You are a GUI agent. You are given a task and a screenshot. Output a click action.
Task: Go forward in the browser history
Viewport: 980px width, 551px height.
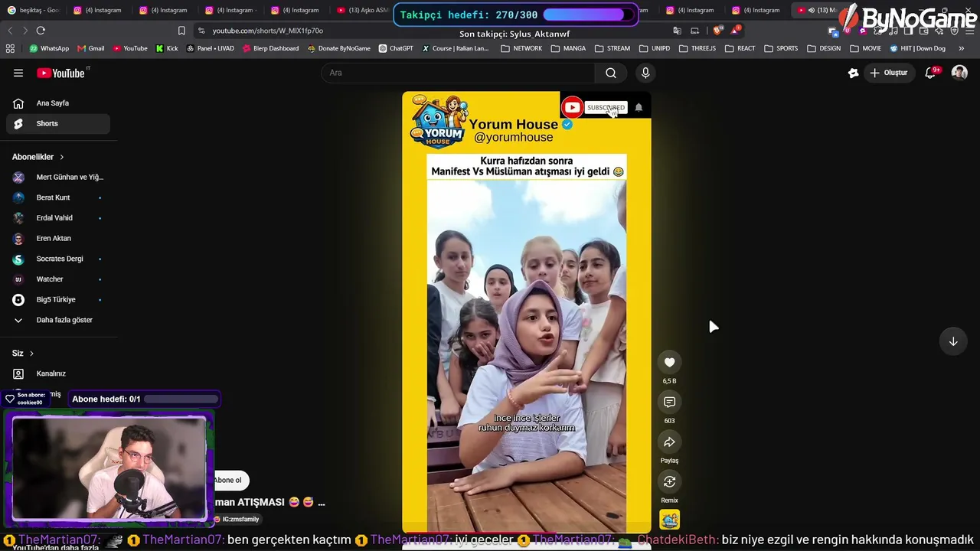point(24,31)
